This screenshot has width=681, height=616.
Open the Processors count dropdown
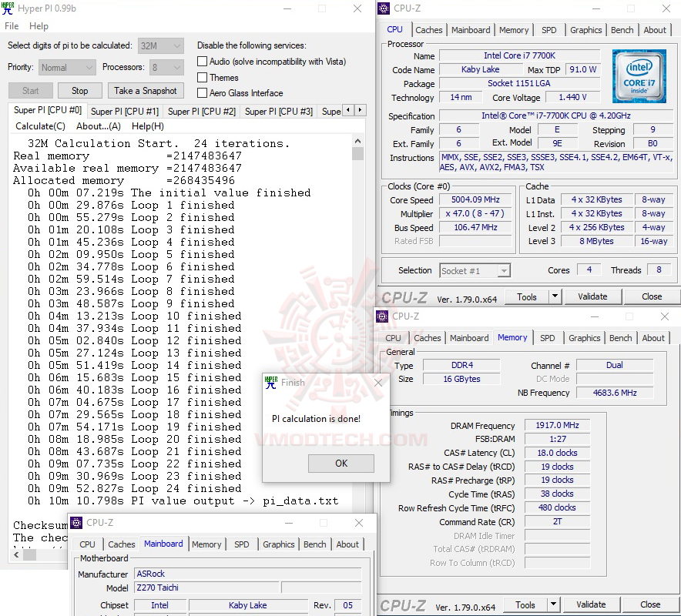tap(166, 67)
